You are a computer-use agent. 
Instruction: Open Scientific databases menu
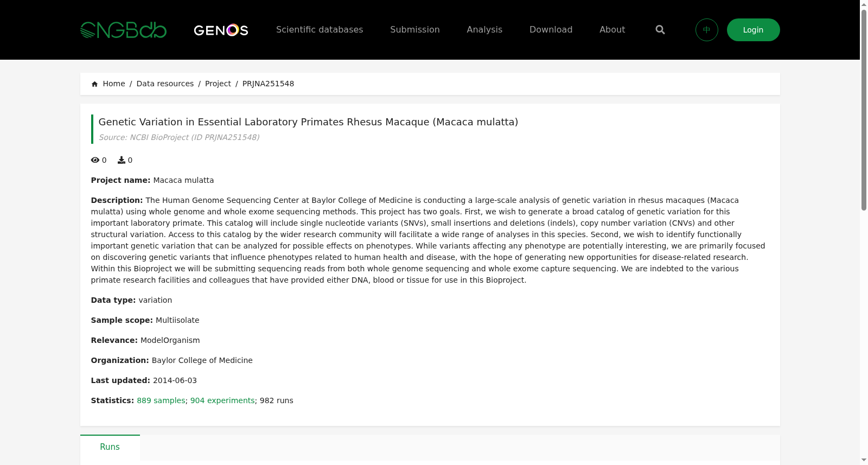(320, 30)
